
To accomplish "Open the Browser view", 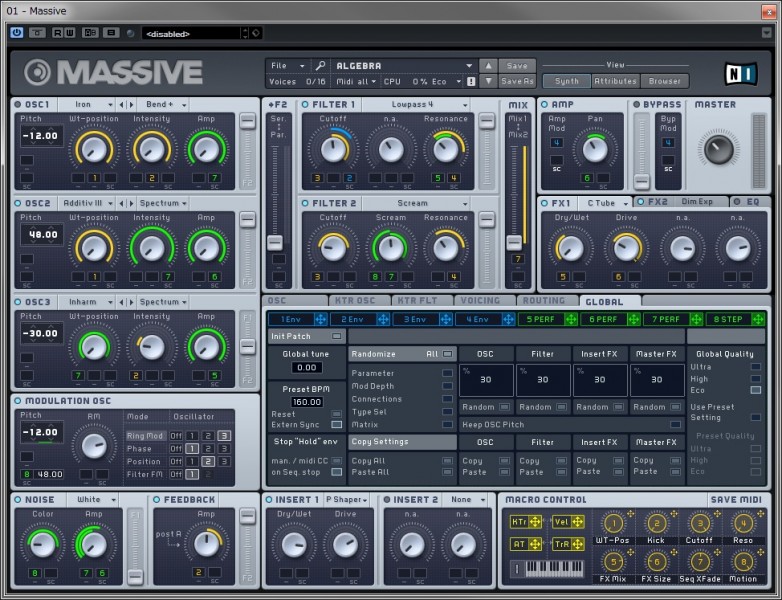I will (x=664, y=81).
